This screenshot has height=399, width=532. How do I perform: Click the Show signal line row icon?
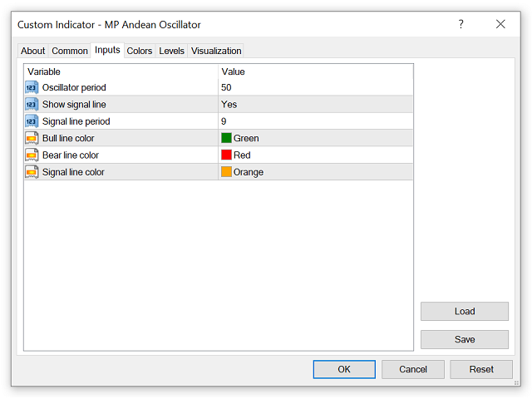coord(32,104)
